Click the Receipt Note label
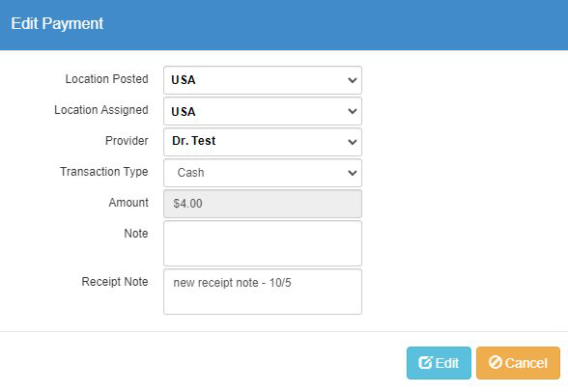The image size is (568, 392). click(115, 282)
